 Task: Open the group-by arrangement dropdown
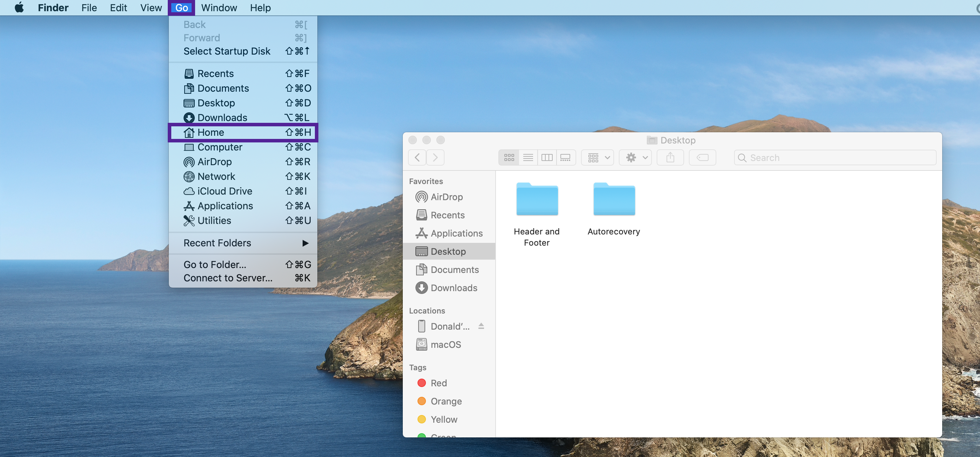click(x=598, y=157)
